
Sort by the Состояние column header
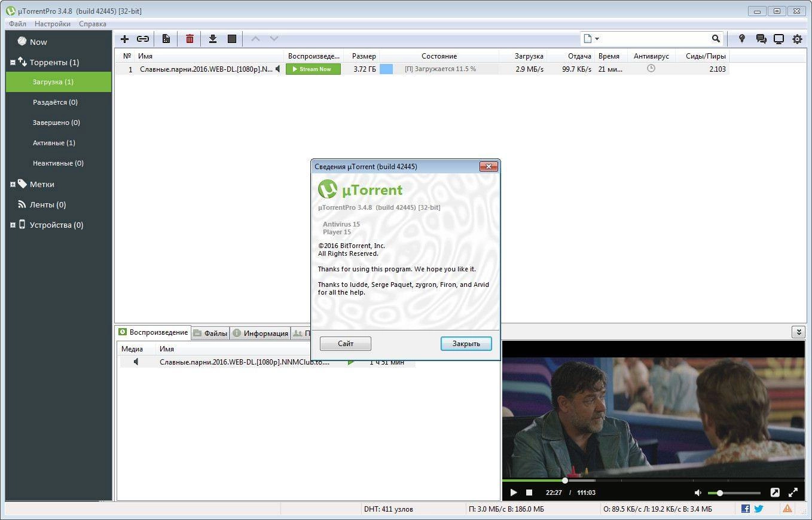click(x=439, y=56)
